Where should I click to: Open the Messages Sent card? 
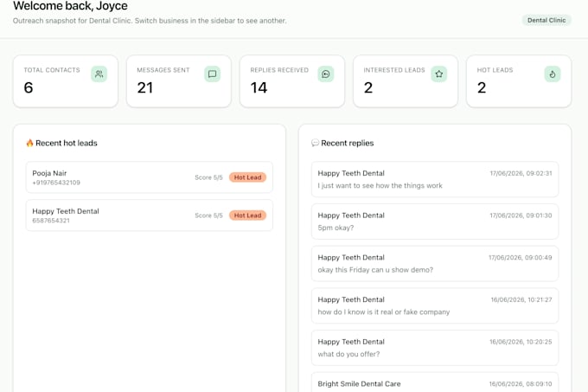(179, 81)
